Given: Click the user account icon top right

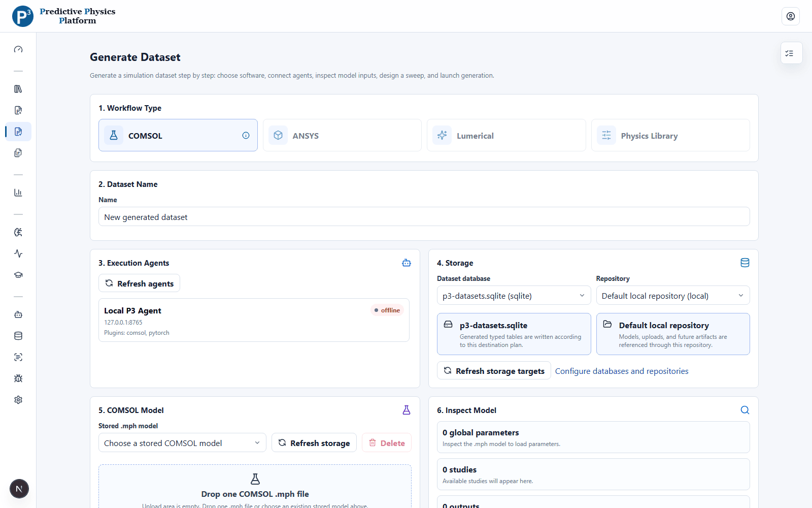Looking at the screenshot, I should [791, 16].
